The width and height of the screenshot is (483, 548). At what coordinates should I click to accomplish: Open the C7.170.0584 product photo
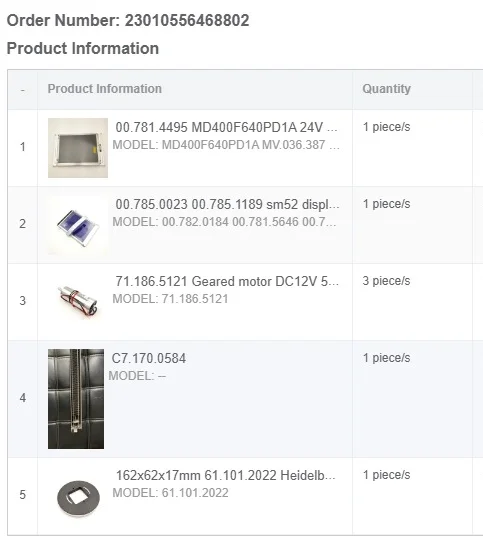coord(76,399)
